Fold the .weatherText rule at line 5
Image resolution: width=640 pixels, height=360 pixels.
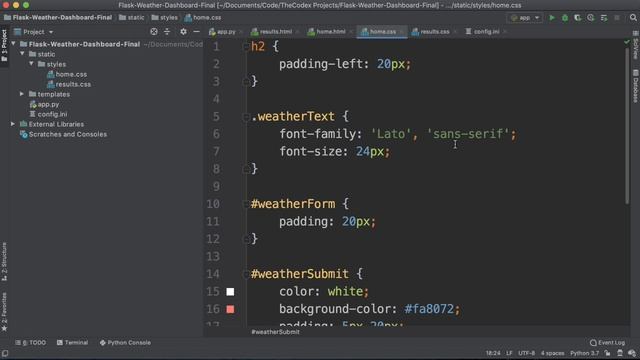tap(246, 117)
